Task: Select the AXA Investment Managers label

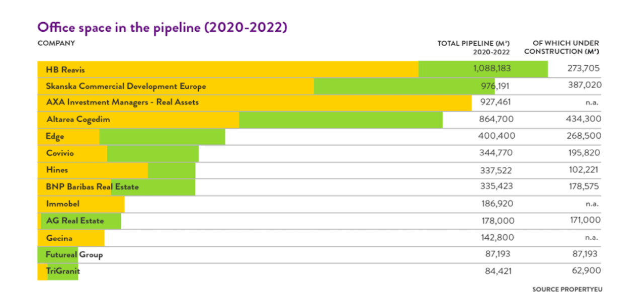Action: point(122,103)
